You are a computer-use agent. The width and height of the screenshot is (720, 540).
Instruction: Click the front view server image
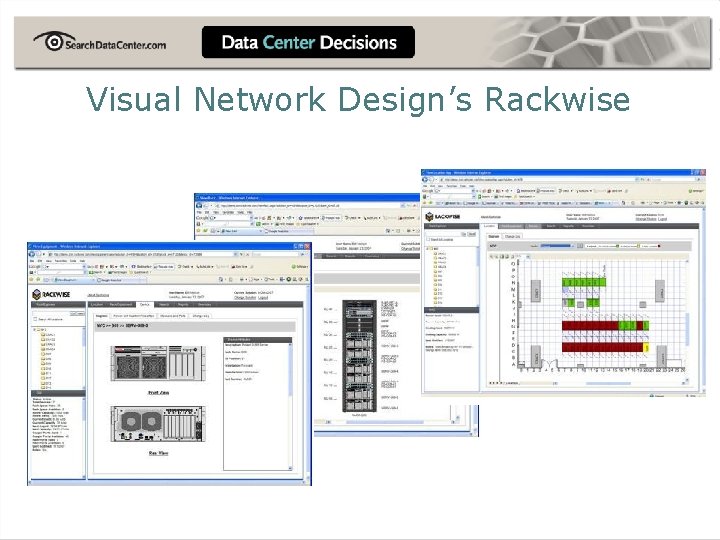click(x=158, y=363)
